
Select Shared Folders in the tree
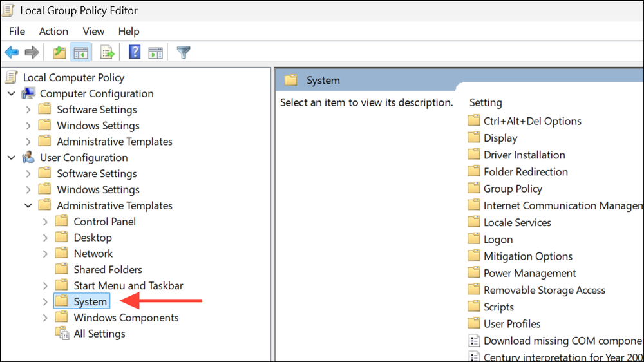[x=108, y=270]
